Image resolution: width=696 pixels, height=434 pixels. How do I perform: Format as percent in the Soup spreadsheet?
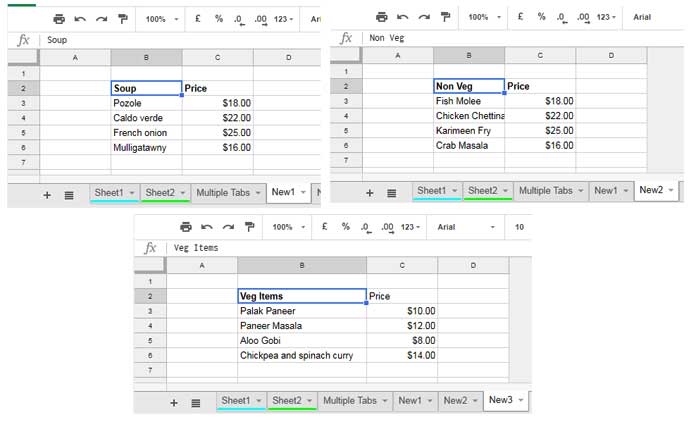[219, 19]
